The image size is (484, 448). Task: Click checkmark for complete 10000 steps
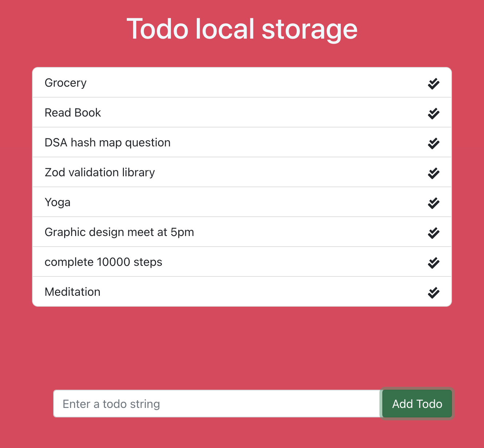pyautogui.click(x=433, y=263)
